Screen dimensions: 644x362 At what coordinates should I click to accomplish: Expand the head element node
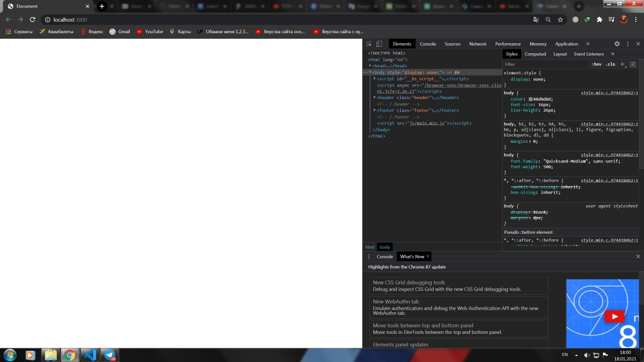(370, 66)
